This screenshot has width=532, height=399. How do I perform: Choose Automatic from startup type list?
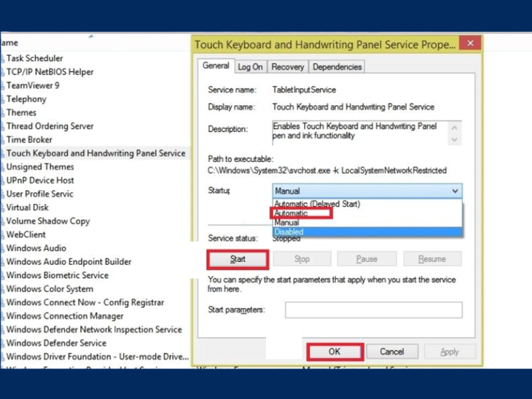292,213
